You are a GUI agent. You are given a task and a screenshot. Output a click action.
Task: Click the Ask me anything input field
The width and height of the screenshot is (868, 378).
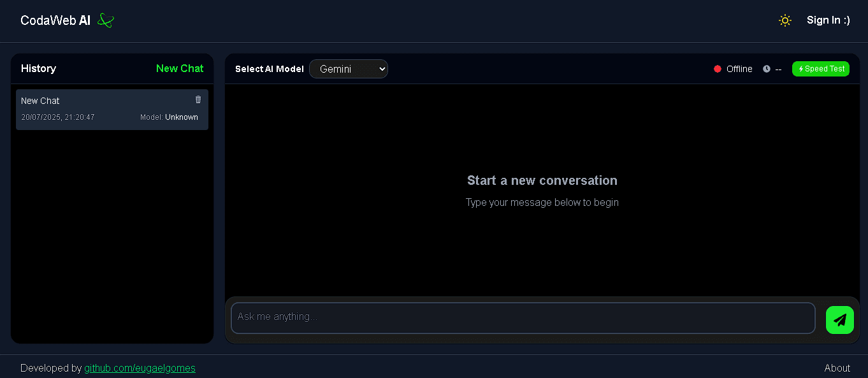tap(523, 317)
